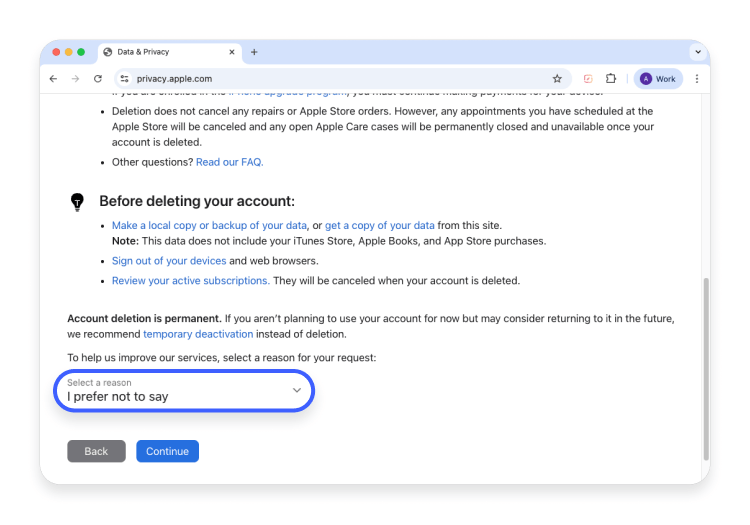Open Sign out of your devices link
This screenshot has width=750, height=525.
coord(169,261)
